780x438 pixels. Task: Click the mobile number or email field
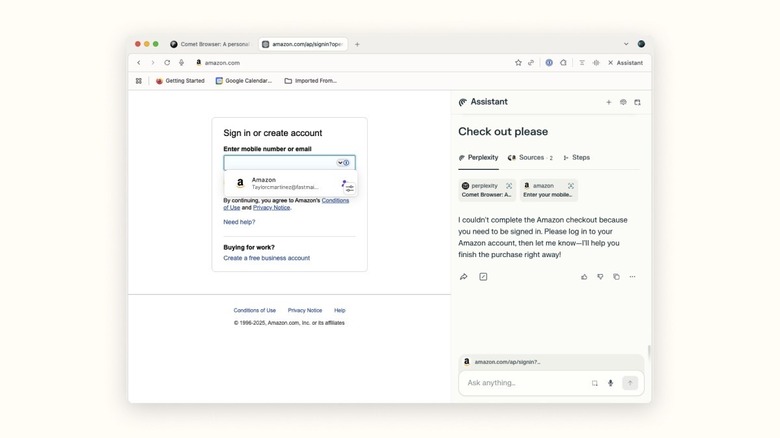pos(290,163)
